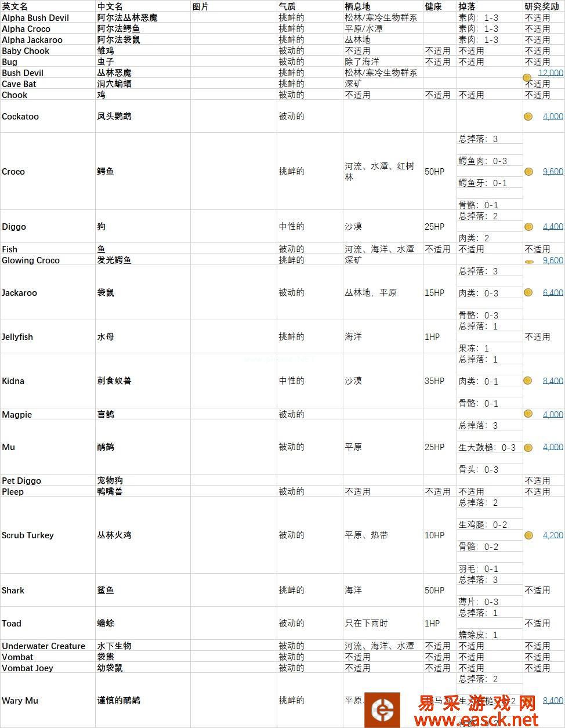This screenshot has width=565, height=728.
Task: Select the 鲨鱼 Chinese name cell
Action: point(106,591)
